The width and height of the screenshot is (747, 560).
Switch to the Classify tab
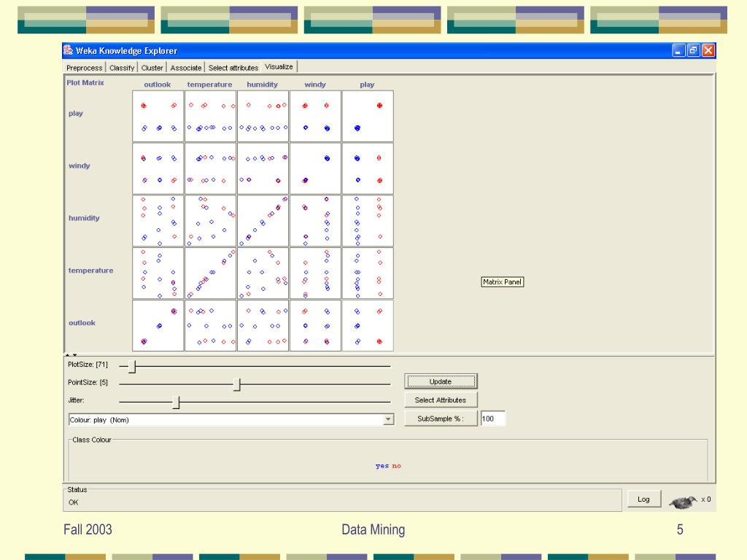122,68
